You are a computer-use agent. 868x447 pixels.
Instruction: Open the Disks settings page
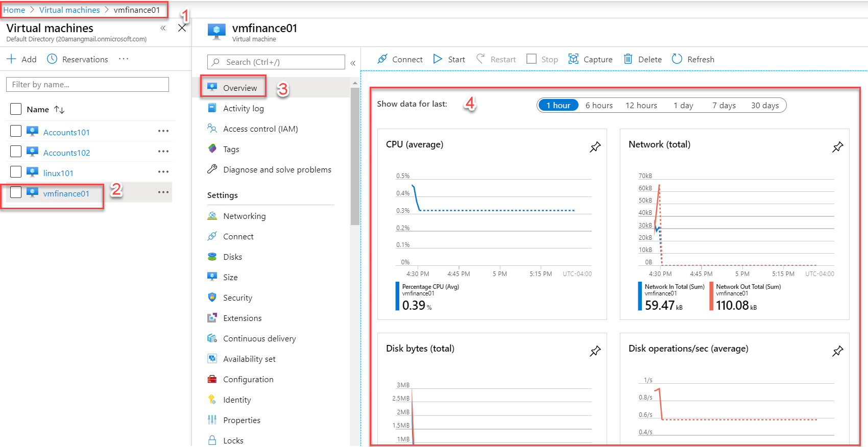(232, 257)
